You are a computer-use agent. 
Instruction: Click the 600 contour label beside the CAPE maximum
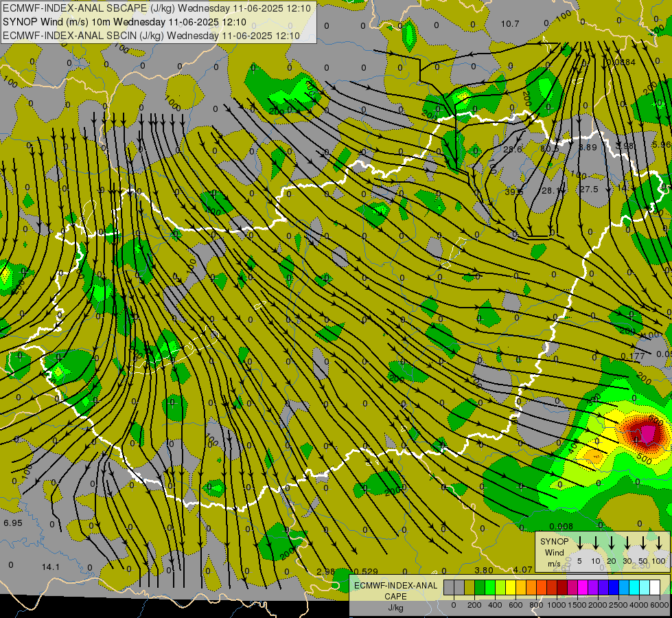656,419
